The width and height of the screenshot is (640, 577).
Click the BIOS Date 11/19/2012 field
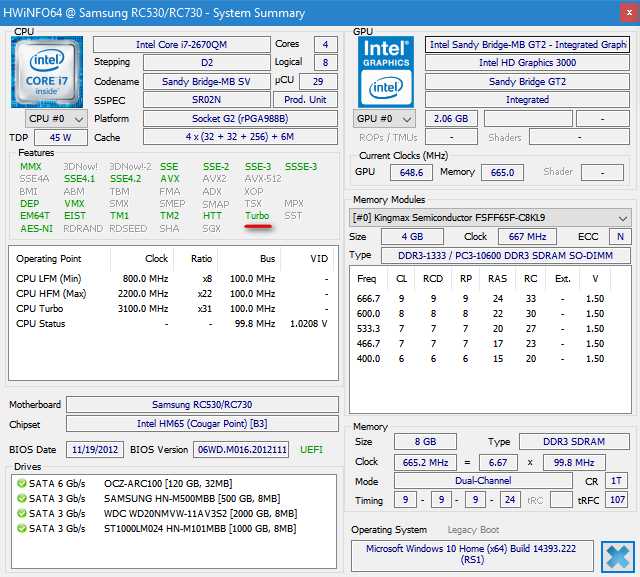(x=95, y=450)
